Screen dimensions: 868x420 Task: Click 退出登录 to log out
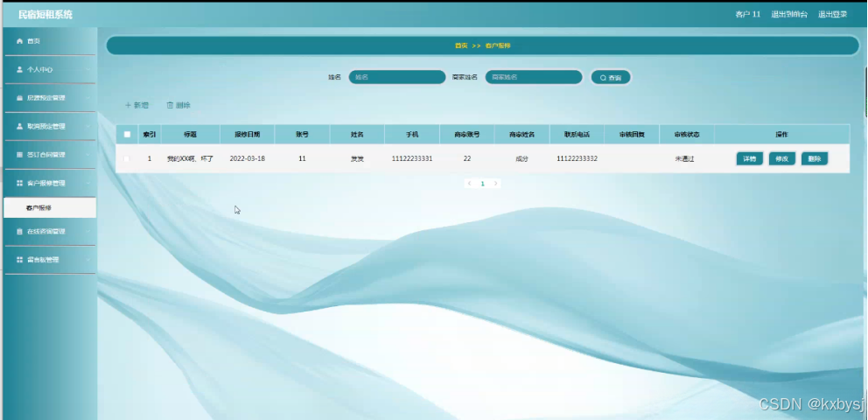833,14
